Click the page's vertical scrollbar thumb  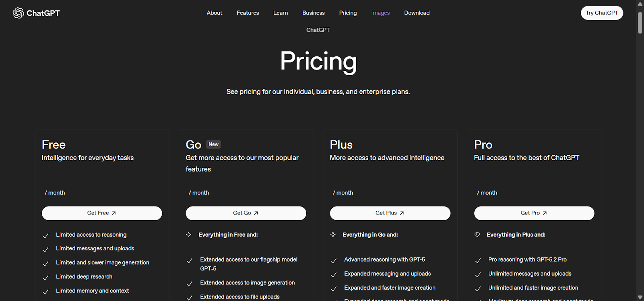pyautogui.click(x=640, y=23)
